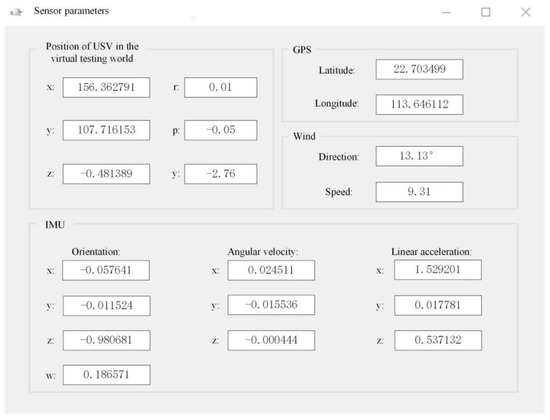
Task: Click the Wind Direction field
Action: tap(420, 156)
